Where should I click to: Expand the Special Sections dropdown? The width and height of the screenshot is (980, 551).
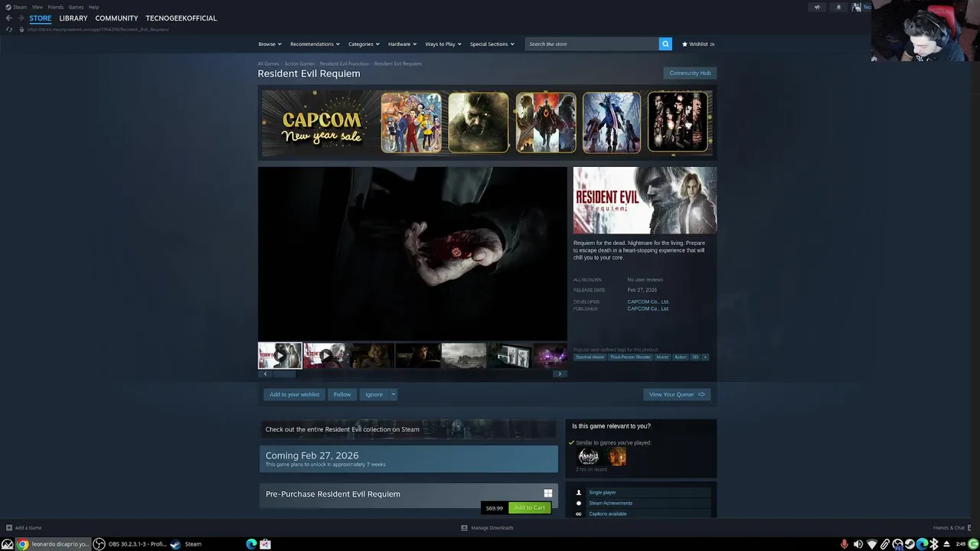[492, 44]
